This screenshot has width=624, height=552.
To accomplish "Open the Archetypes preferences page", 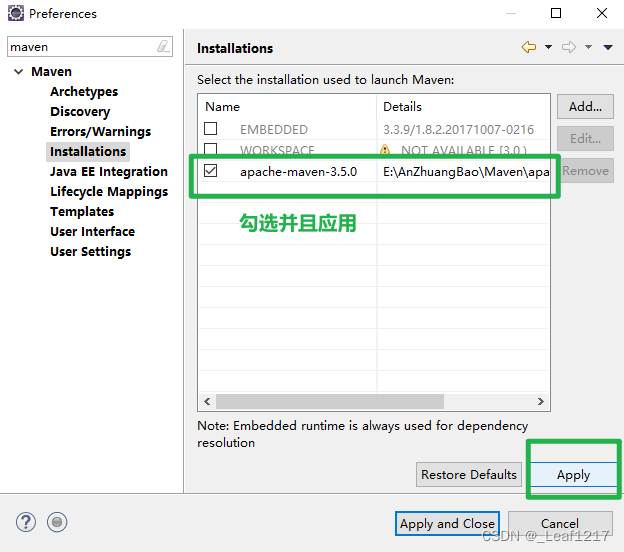I will click(84, 92).
